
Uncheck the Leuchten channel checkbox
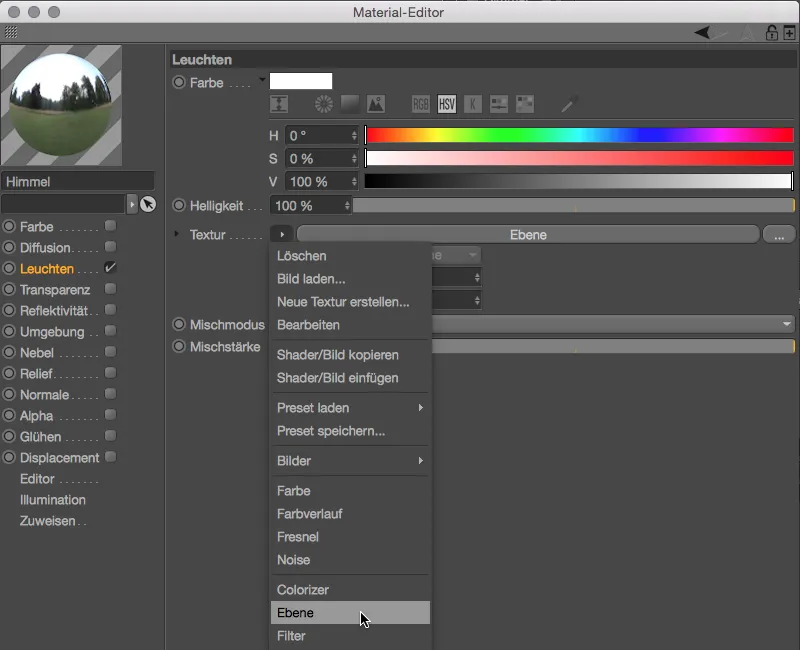click(x=110, y=268)
